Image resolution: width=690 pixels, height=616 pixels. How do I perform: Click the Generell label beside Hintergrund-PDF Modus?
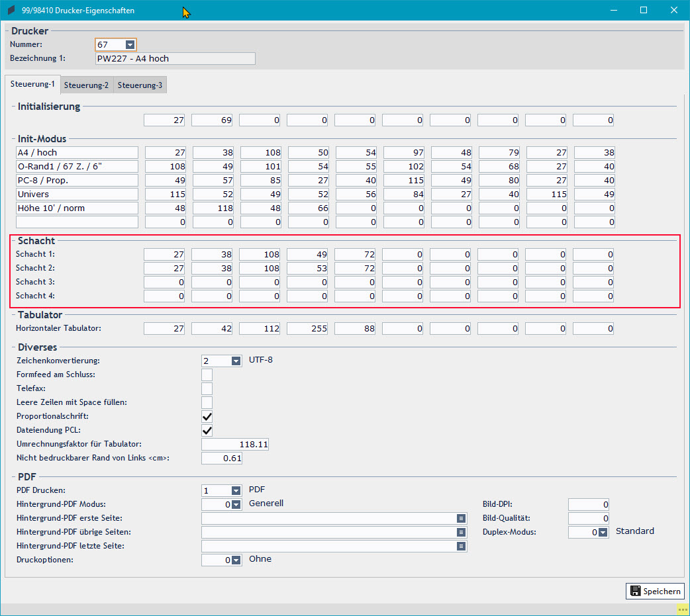266,503
